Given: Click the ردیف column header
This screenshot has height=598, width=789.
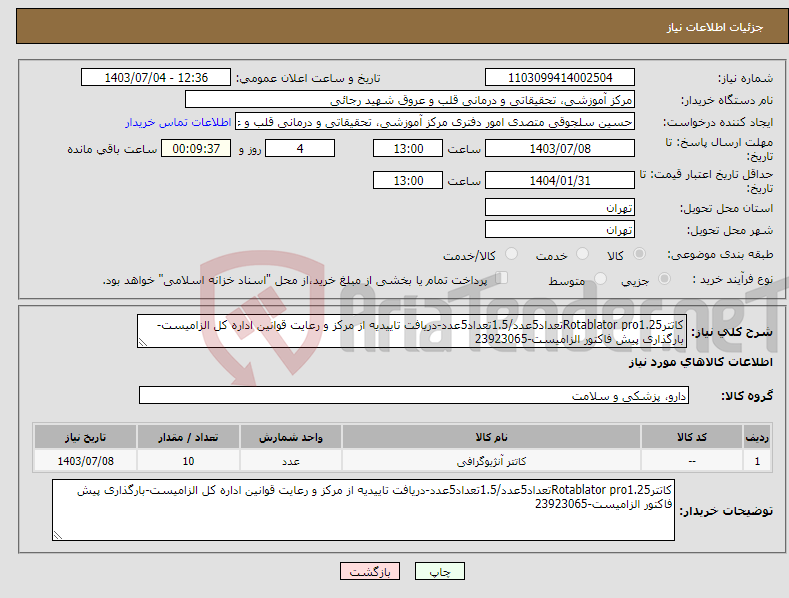Looking at the screenshot, I should pos(757,437).
